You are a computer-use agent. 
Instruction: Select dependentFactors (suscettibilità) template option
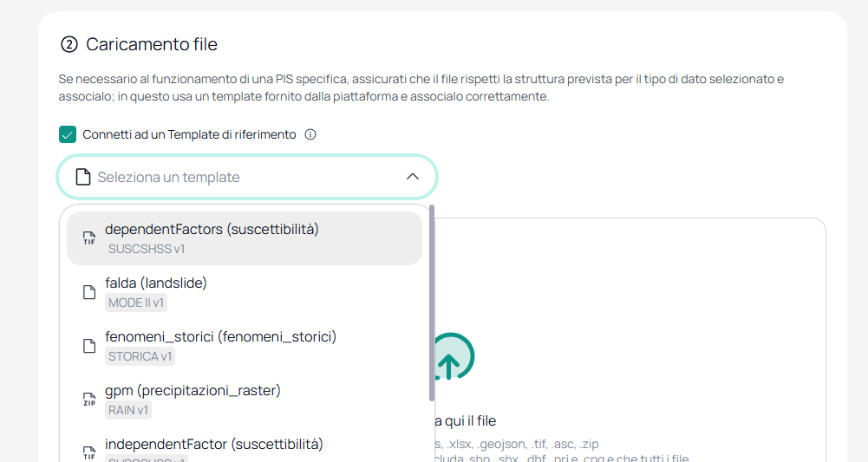[245, 238]
